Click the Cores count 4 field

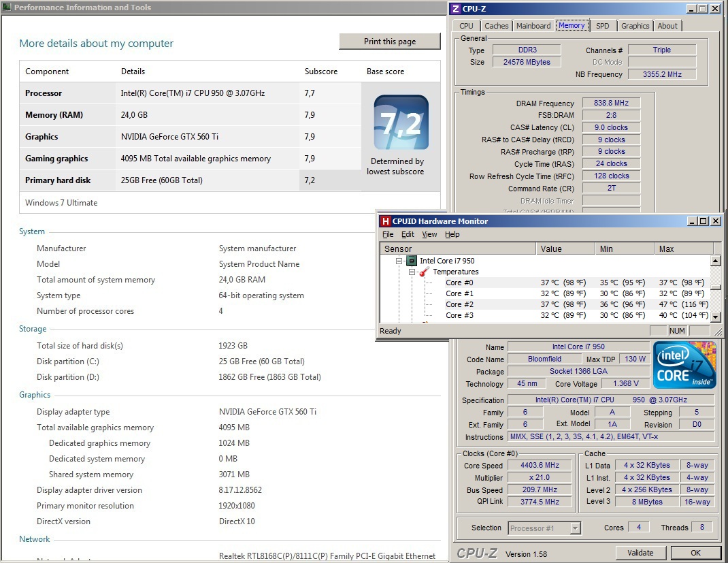click(639, 527)
